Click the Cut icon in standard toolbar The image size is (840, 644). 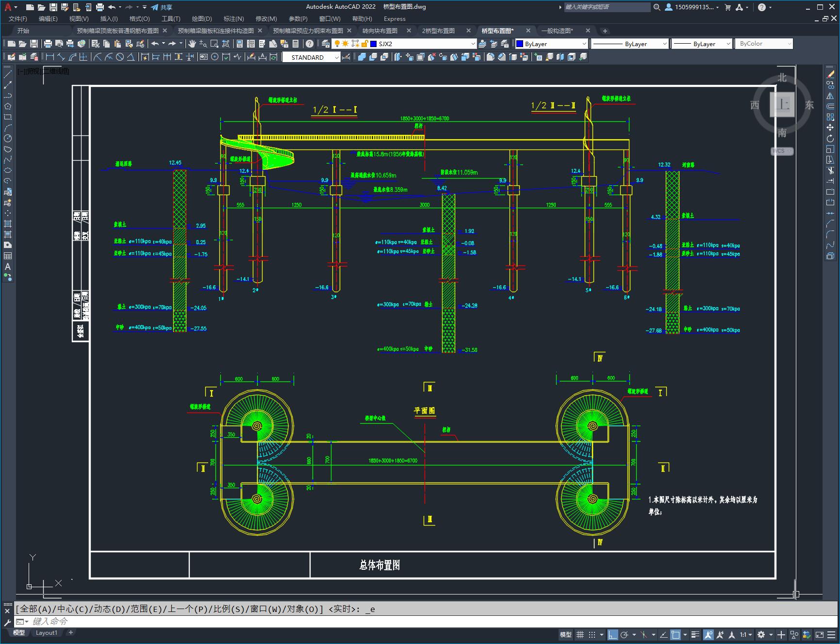(95, 44)
